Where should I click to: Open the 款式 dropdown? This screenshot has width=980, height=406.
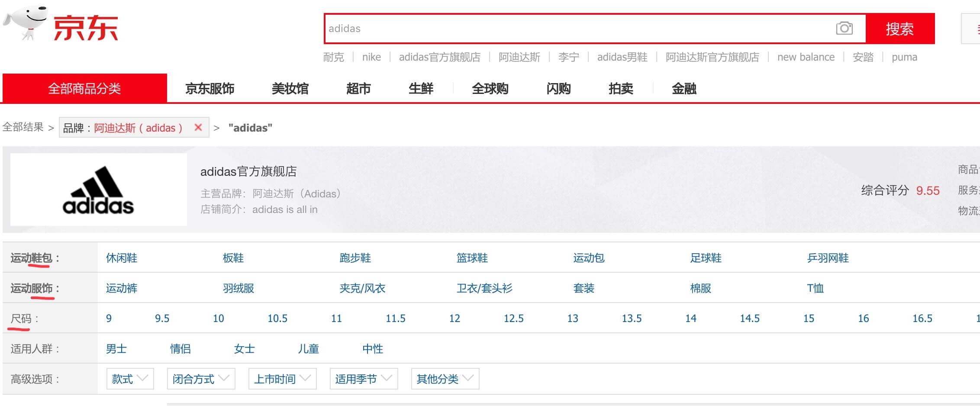pyautogui.click(x=130, y=379)
